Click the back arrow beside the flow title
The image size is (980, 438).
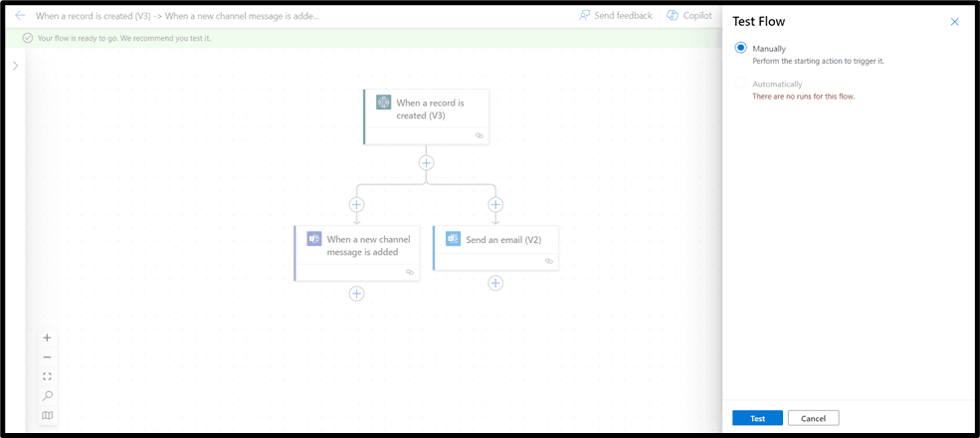click(x=20, y=16)
